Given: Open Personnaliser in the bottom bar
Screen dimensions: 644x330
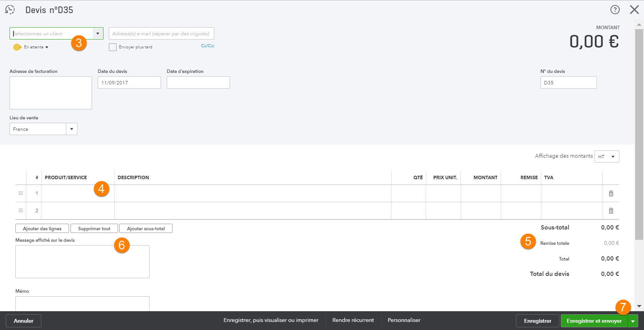Looking at the screenshot, I should pos(404,320).
